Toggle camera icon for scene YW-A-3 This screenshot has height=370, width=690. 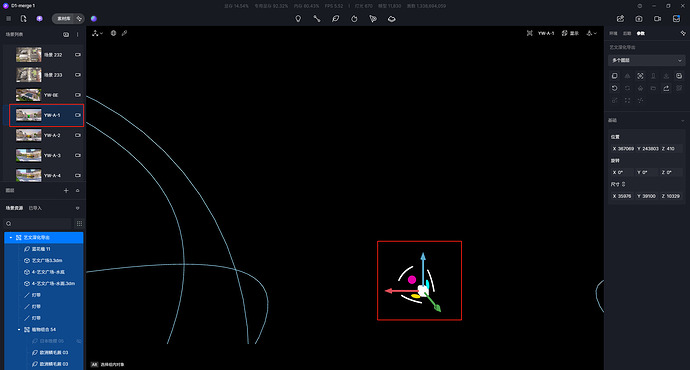click(x=77, y=155)
